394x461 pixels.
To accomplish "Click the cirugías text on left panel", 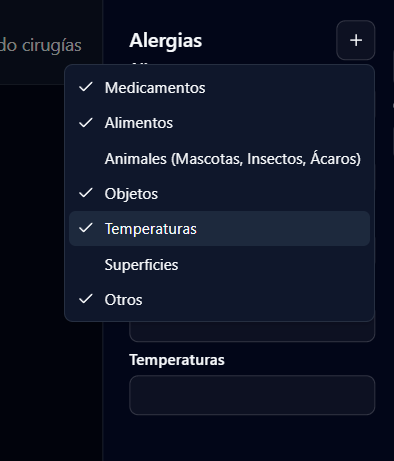I will click(x=52, y=46).
